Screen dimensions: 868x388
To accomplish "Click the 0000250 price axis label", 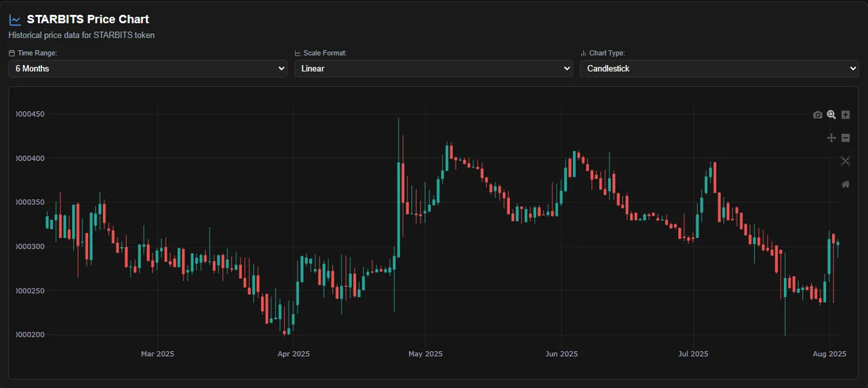I will pyautogui.click(x=30, y=290).
